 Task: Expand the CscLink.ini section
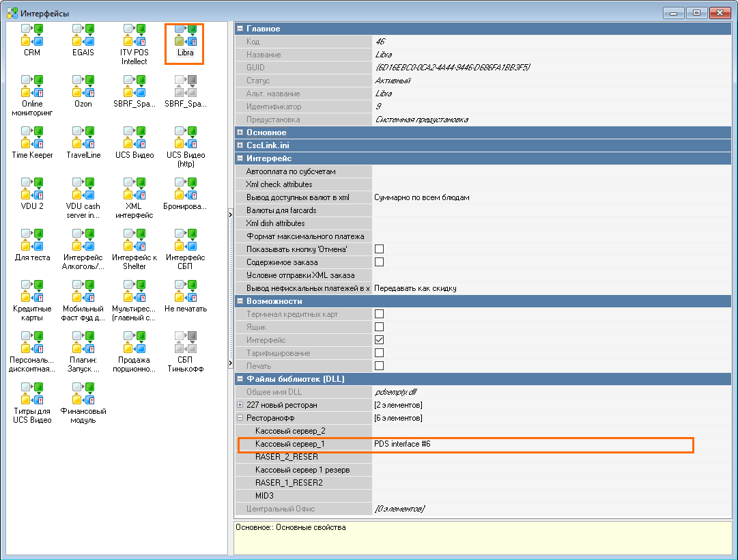click(x=240, y=145)
